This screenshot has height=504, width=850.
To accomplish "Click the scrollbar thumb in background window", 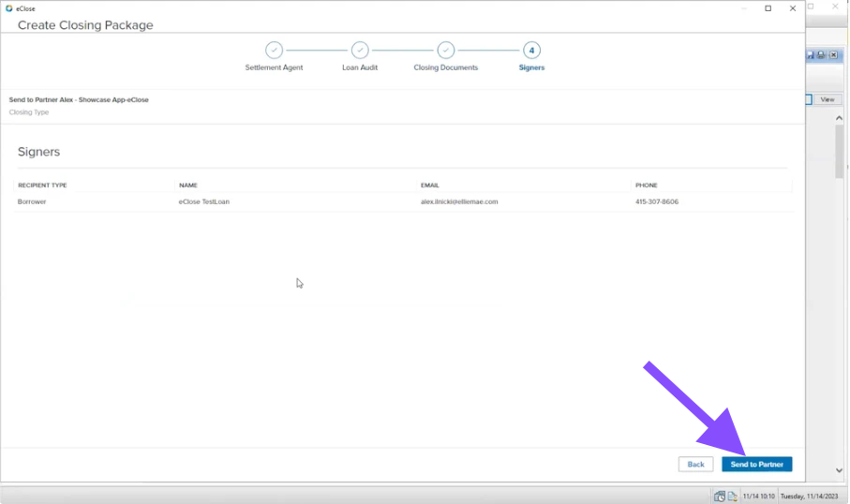I will (839, 151).
